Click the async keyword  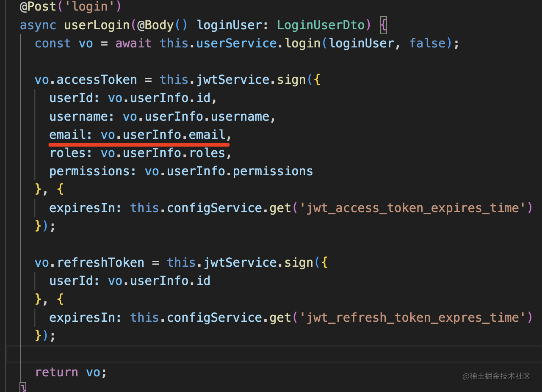click(x=38, y=25)
